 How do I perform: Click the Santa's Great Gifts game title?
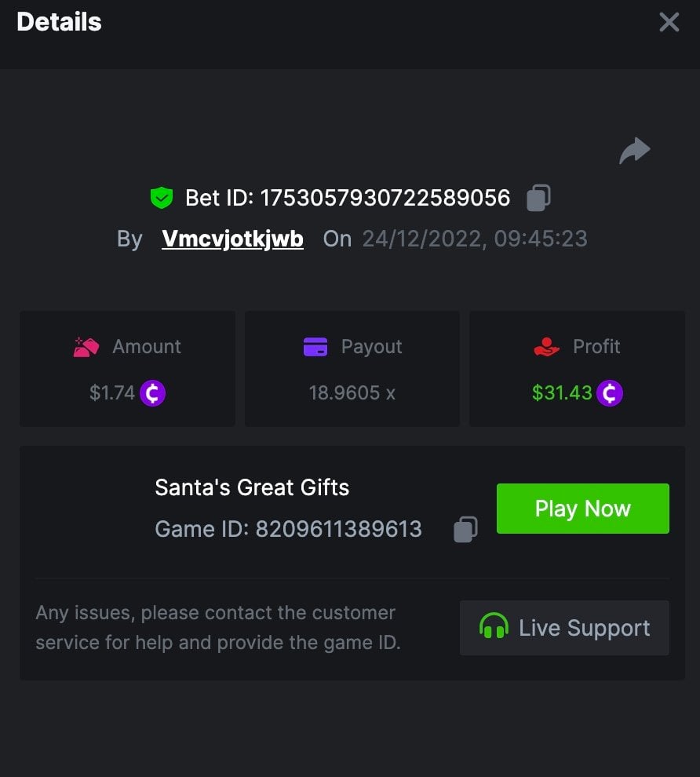(252, 487)
